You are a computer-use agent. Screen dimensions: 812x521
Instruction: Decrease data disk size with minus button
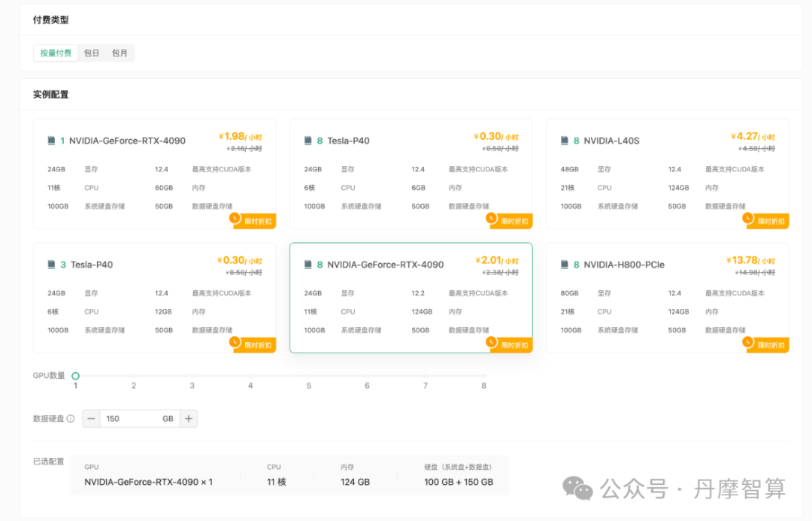(91, 419)
